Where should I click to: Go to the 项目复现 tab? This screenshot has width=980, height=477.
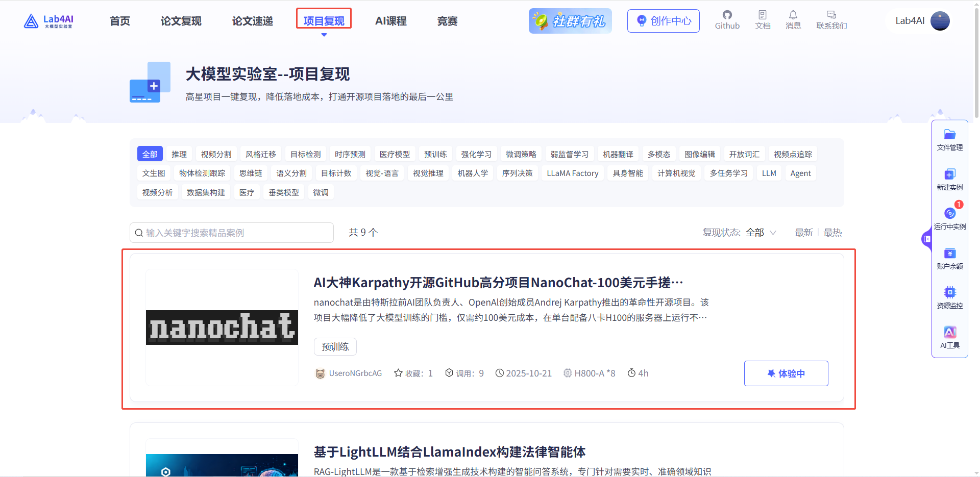click(324, 21)
